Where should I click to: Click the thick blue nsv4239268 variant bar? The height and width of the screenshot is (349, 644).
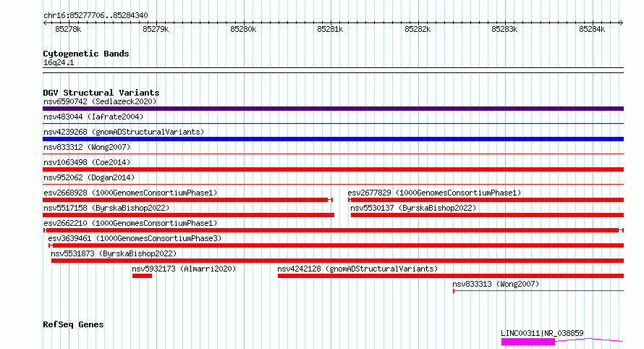click(x=333, y=139)
